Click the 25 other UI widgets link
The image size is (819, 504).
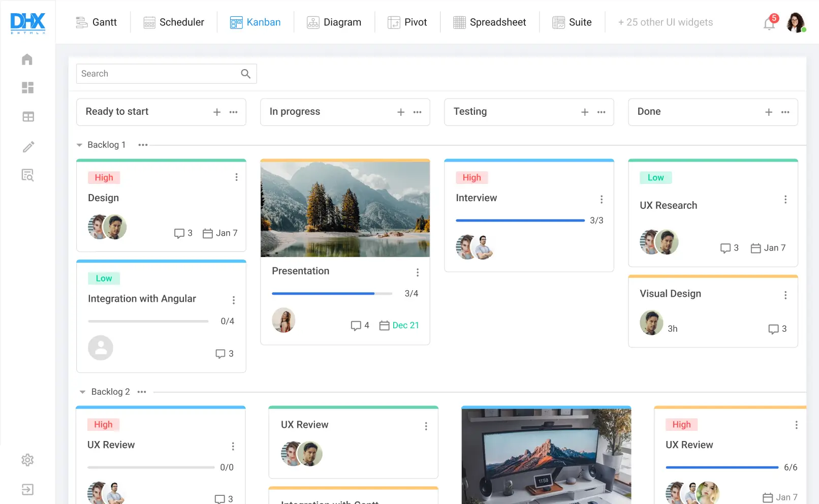point(666,22)
